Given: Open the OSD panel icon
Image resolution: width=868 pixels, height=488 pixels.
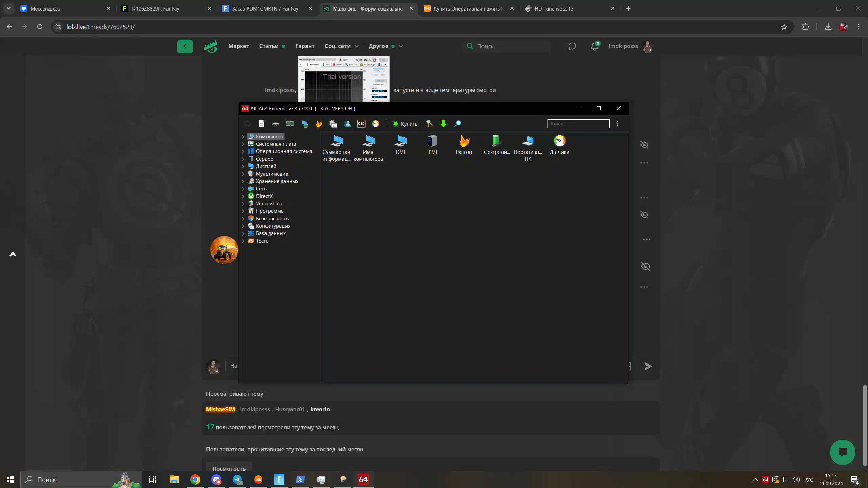Looking at the screenshot, I should tap(361, 124).
